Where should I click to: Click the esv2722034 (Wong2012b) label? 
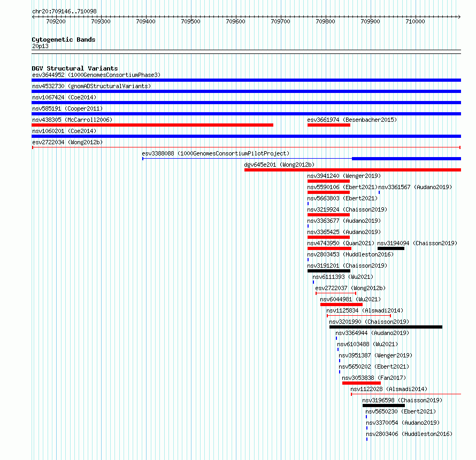point(67,142)
